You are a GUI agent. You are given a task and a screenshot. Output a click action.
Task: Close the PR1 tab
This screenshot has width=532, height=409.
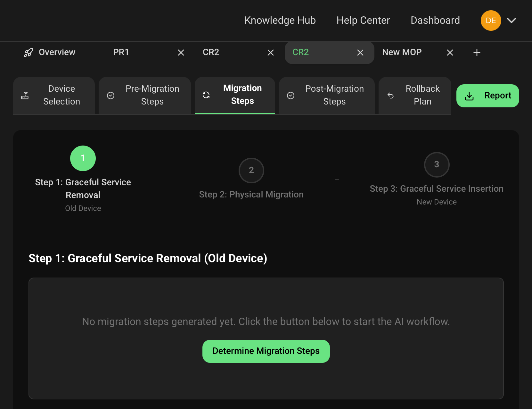click(181, 53)
